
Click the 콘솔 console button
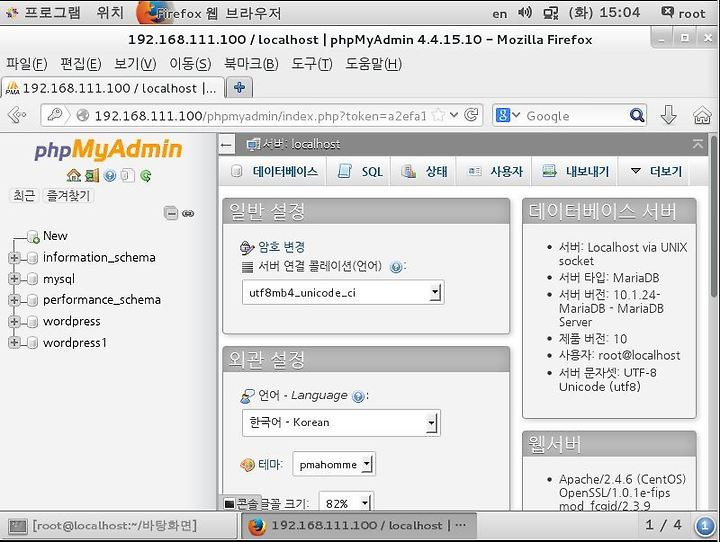242,504
